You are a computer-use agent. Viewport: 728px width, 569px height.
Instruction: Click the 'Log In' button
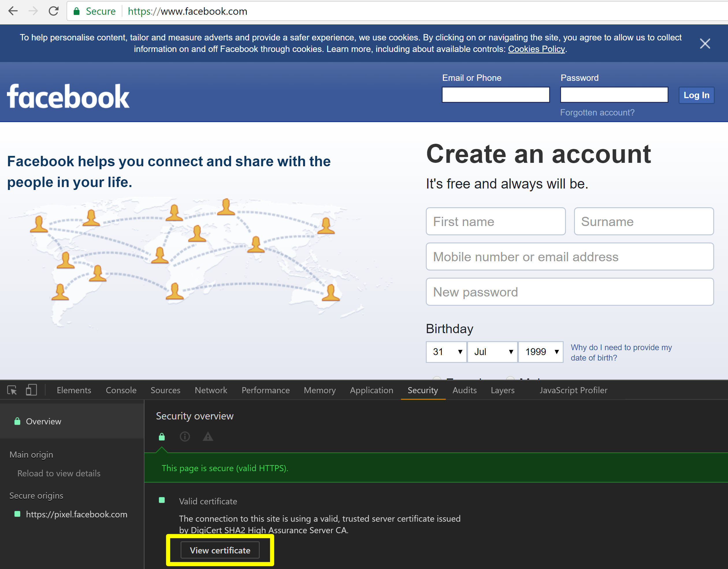pos(698,96)
